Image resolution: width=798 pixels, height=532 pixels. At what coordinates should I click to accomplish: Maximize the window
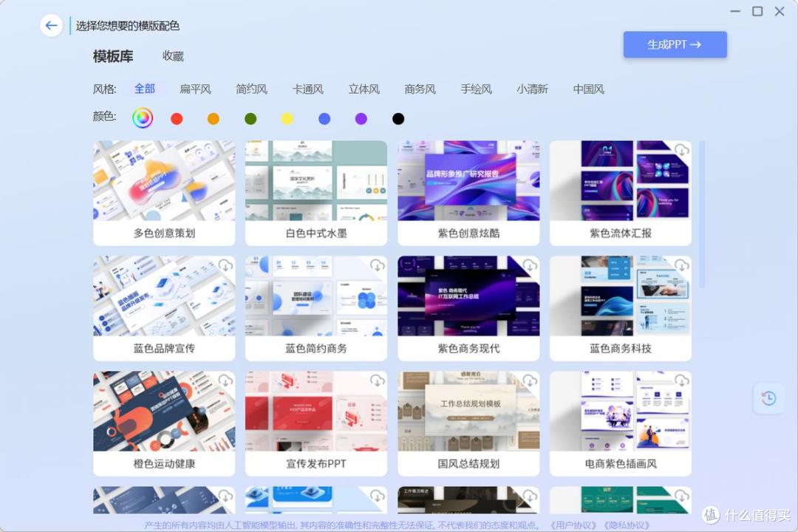coord(757,11)
